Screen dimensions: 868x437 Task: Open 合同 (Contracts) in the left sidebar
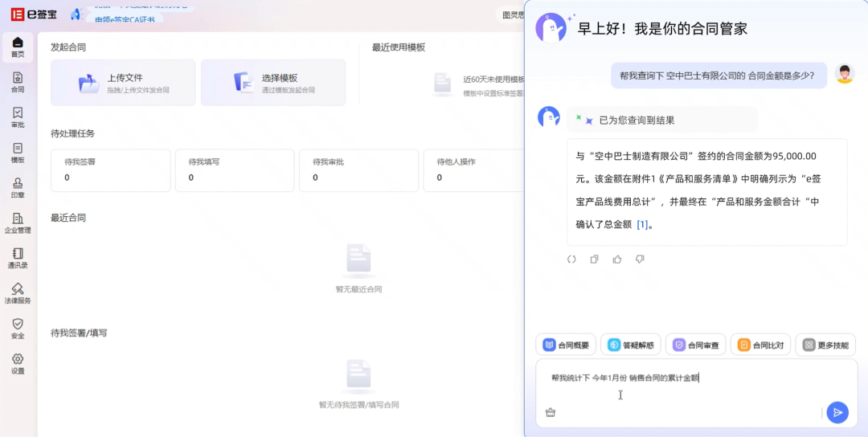(18, 82)
